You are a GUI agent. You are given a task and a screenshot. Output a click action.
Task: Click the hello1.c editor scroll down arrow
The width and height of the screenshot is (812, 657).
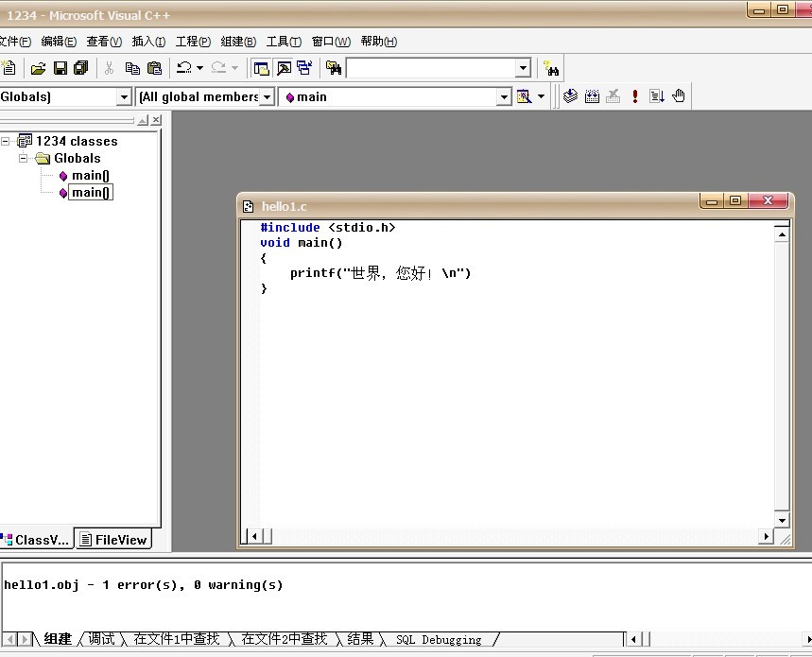click(782, 520)
